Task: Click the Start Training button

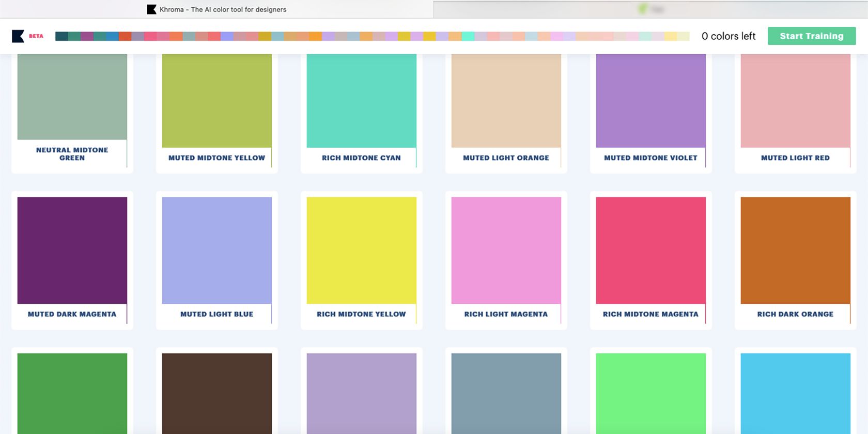Action: click(x=811, y=36)
